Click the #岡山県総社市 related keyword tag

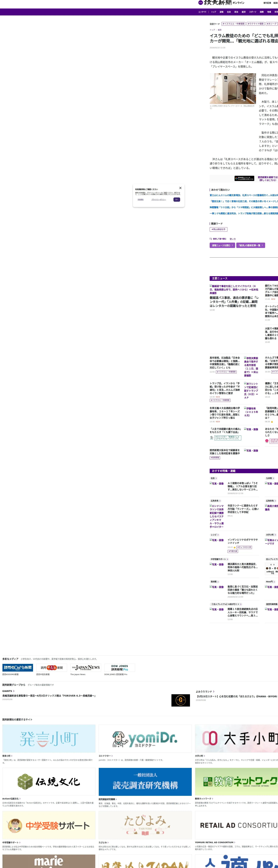(218, 229)
